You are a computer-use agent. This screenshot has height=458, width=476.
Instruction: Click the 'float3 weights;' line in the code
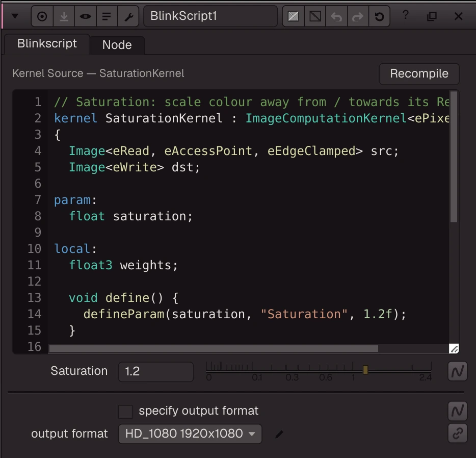[123, 265]
